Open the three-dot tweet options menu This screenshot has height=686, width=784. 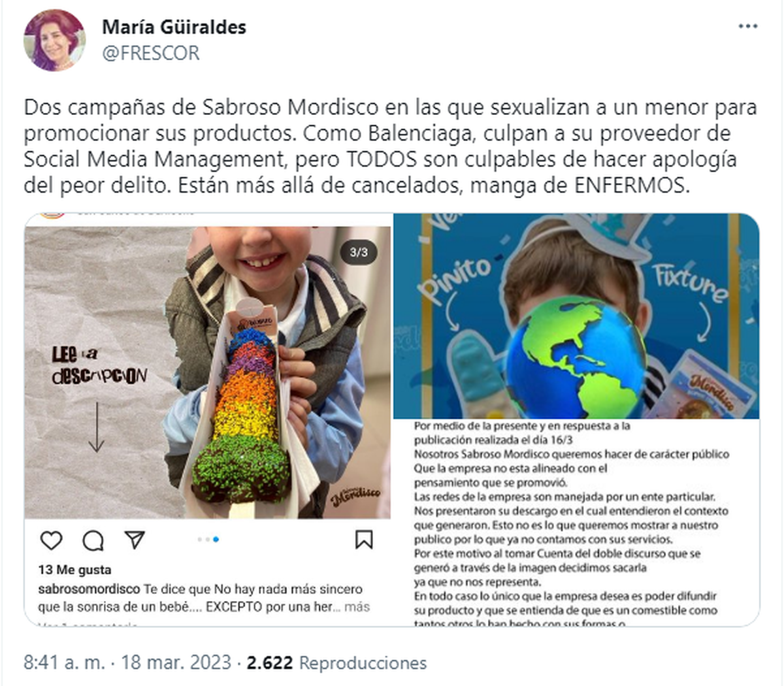[747, 27]
